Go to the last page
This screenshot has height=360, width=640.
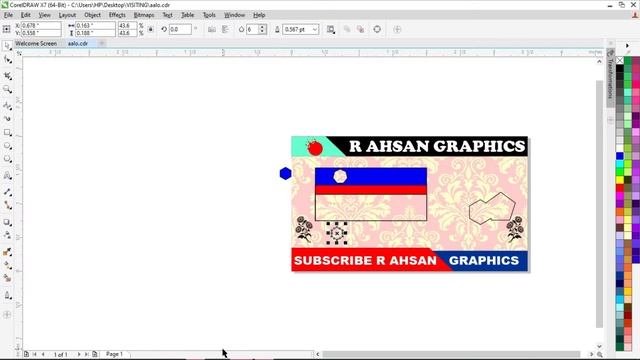tap(87, 354)
